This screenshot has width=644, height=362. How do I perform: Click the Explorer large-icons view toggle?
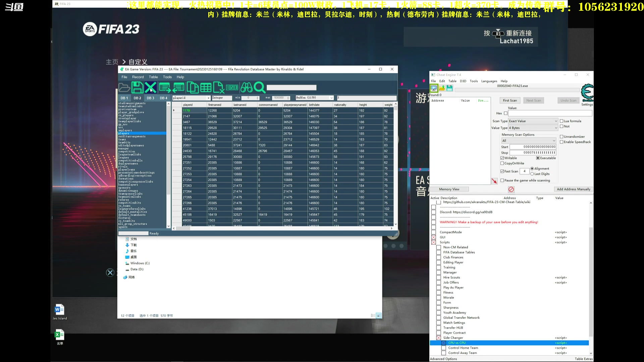[379, 316]
